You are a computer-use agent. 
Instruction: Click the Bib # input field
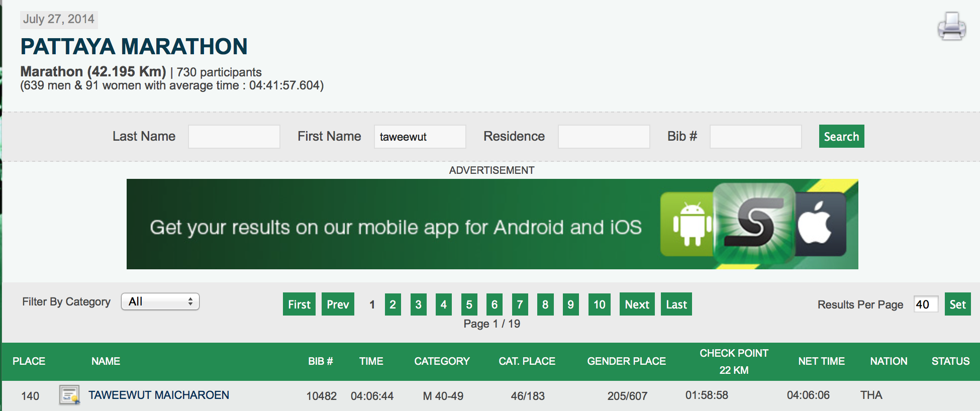tap(755, 137)
